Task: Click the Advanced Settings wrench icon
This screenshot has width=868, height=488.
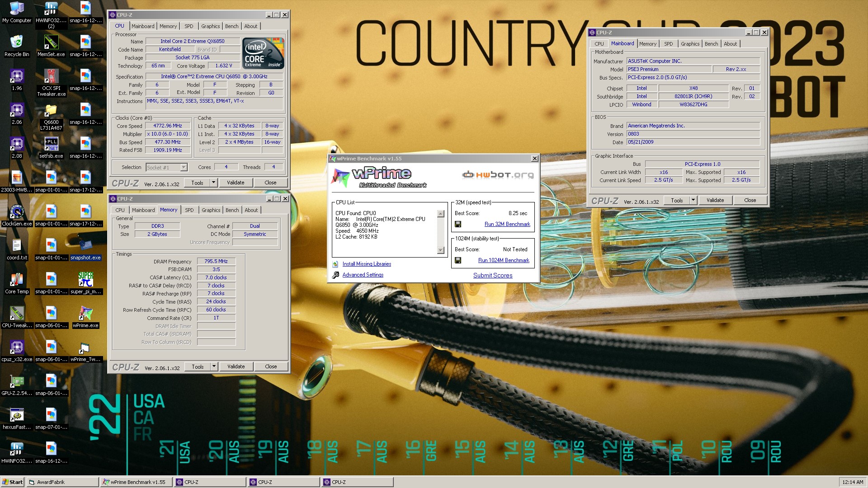Action: tap(335, 275)
